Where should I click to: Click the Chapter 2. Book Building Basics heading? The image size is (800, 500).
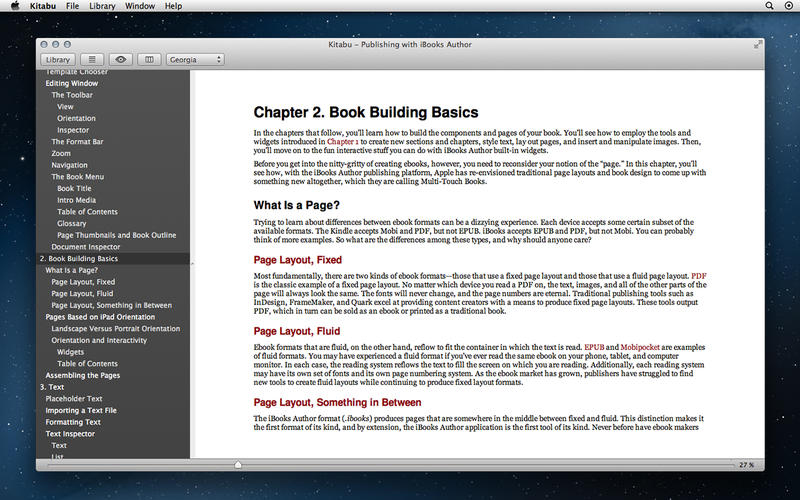pyautogui.click(x=366, y=112)
